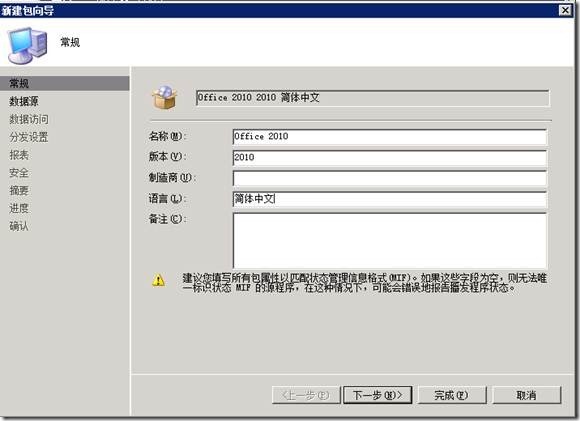Click the yellow warning triangle icon
The height and width of the screenshot is (421, 580).
(159, 280)
